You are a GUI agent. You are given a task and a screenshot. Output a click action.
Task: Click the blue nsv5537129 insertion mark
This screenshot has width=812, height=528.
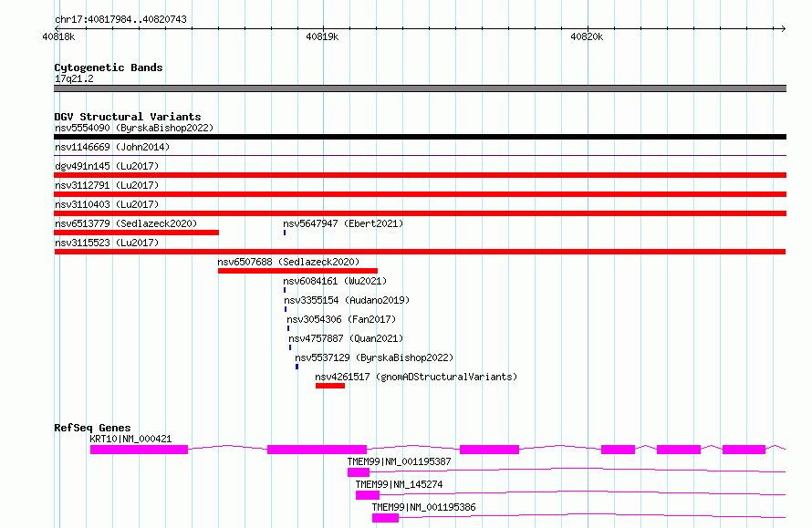click(297, 367)
